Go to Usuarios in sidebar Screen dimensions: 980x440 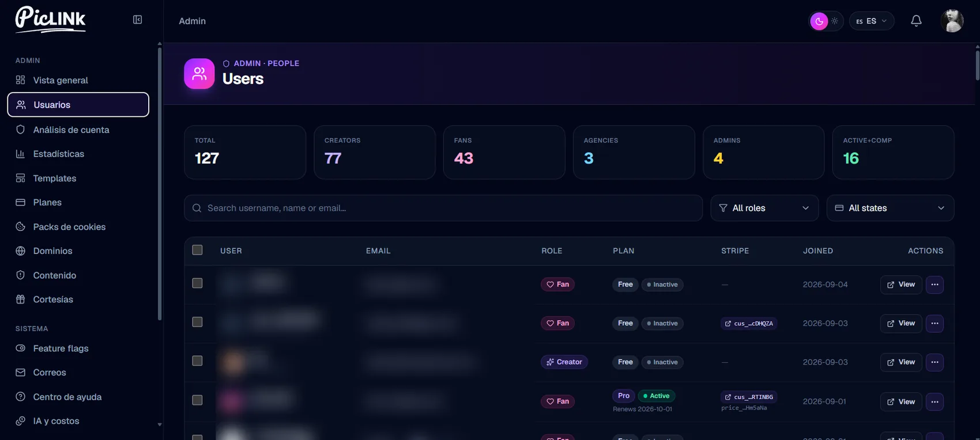pyautogui.click(x=78, y=105)
